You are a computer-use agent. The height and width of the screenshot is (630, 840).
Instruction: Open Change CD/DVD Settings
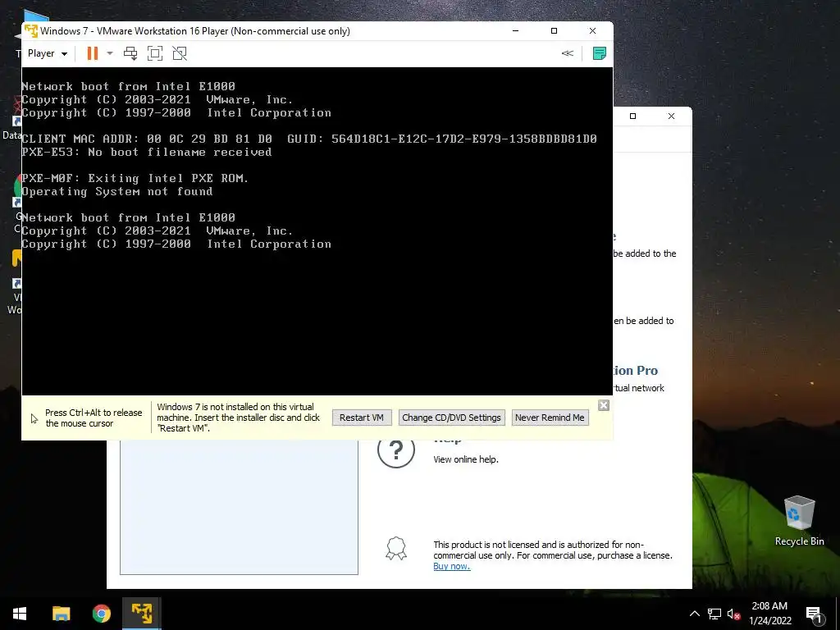452,418
